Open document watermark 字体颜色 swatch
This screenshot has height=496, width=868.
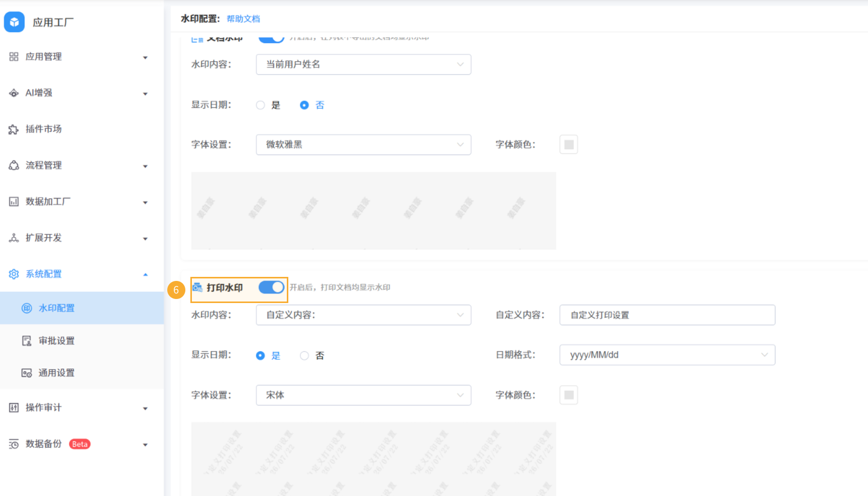(x=569, y=145)
